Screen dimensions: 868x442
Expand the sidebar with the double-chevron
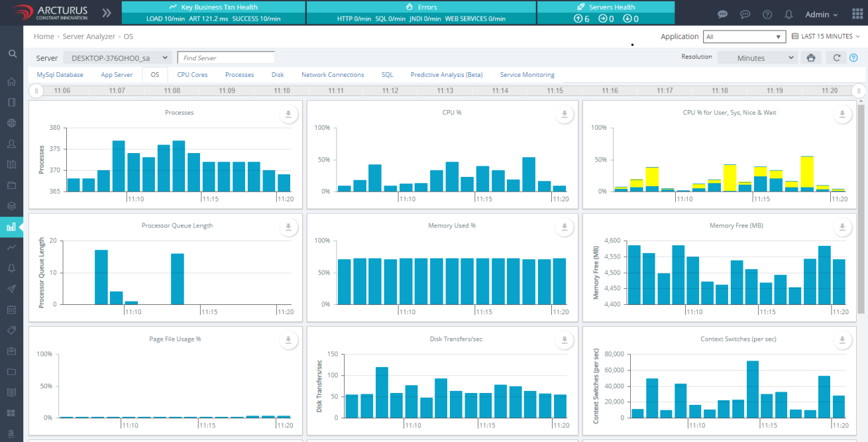[x=106, y=13]
